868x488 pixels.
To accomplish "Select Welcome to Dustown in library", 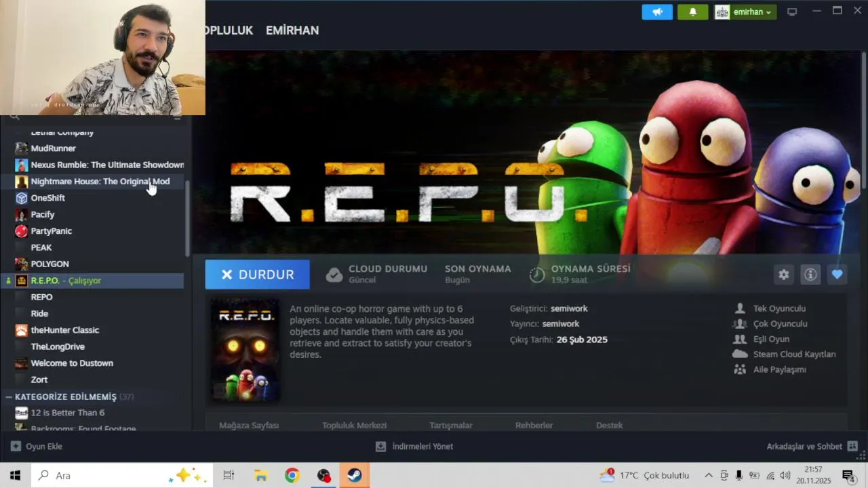I will (93, 363).
